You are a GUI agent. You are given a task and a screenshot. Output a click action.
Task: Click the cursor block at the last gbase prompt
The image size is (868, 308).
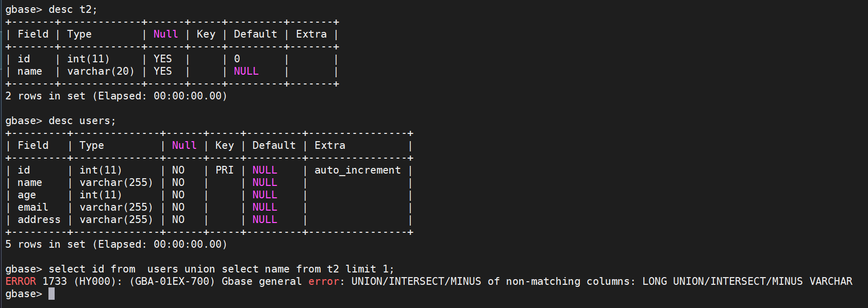[52, 294]
